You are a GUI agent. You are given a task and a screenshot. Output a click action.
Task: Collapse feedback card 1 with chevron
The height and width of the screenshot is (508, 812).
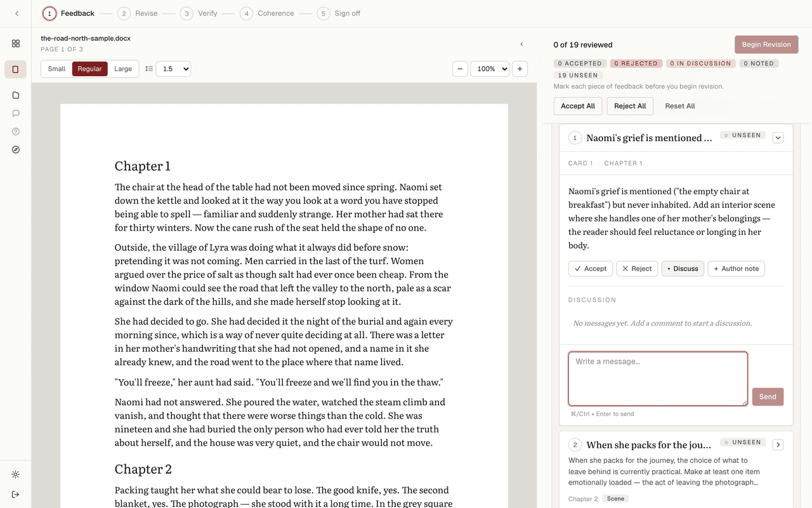pos(778,138)
